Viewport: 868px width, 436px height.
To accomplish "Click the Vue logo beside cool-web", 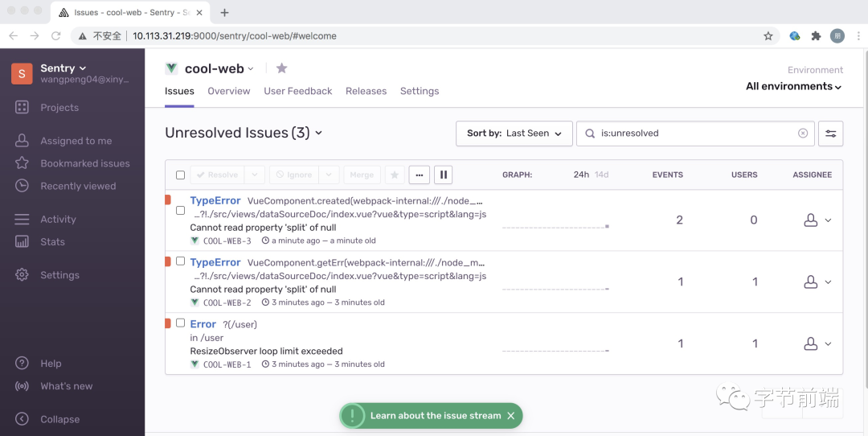I will pyautogui.click(x=171, y=68).
